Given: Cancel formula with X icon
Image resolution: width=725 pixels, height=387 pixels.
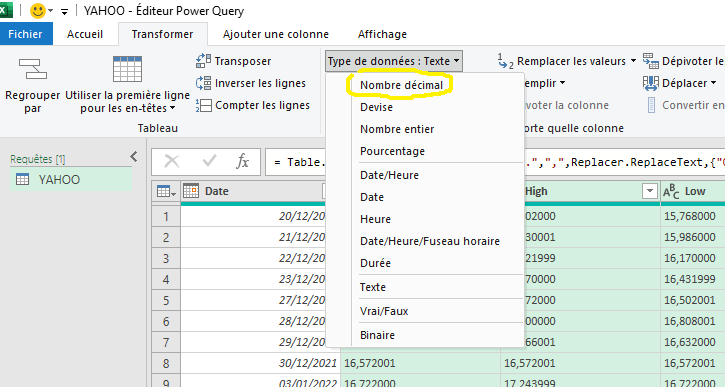Looking at the screenshot, I should [172, 161].
